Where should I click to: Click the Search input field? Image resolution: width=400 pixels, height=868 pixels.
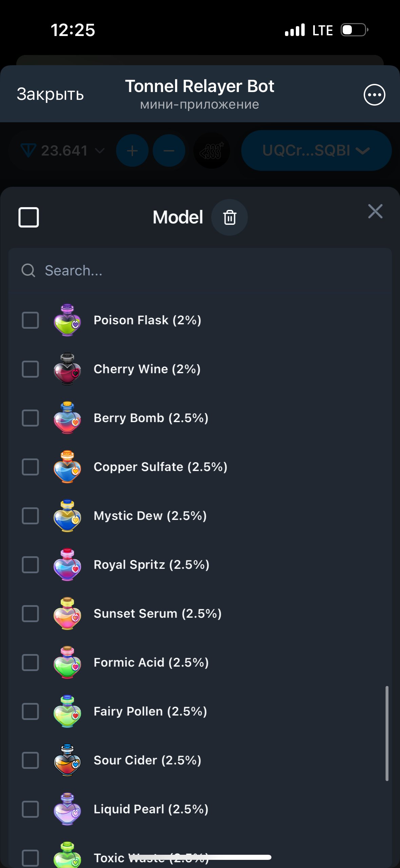tap(200, 271)
